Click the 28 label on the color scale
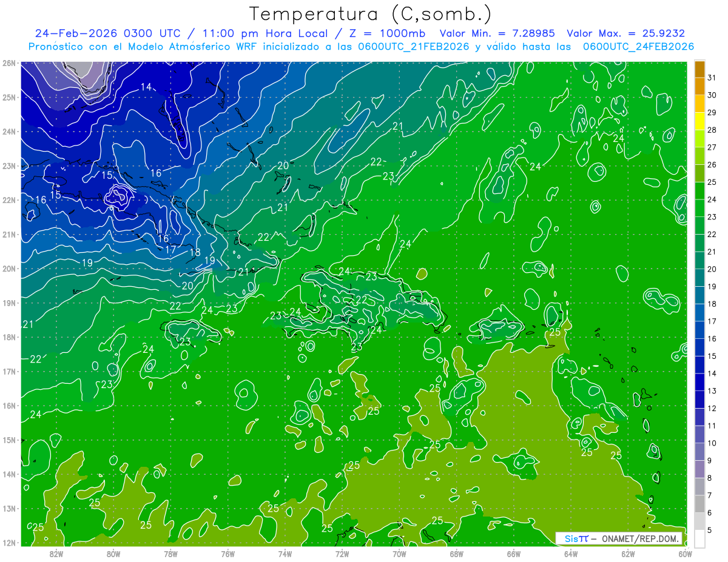Viewport: 728px width, 562px height. tap(712, 130)
